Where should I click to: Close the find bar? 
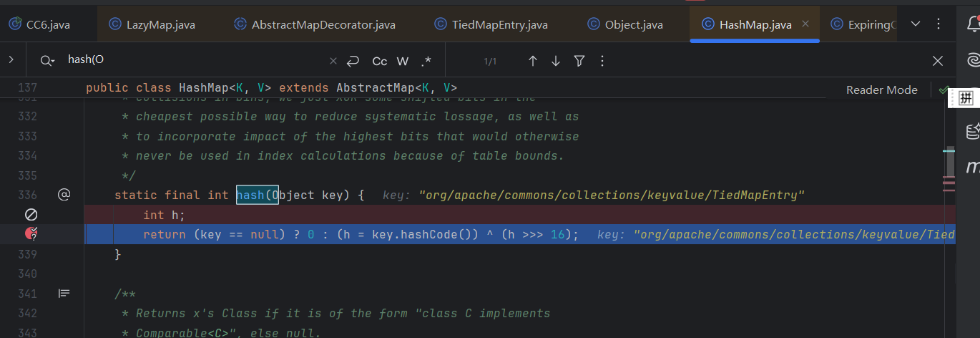point(938,61)
